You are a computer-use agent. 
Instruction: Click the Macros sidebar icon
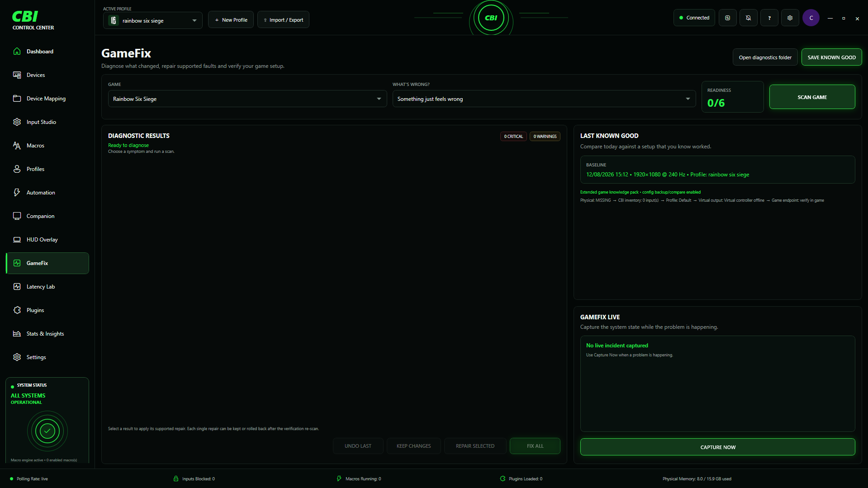17,146
